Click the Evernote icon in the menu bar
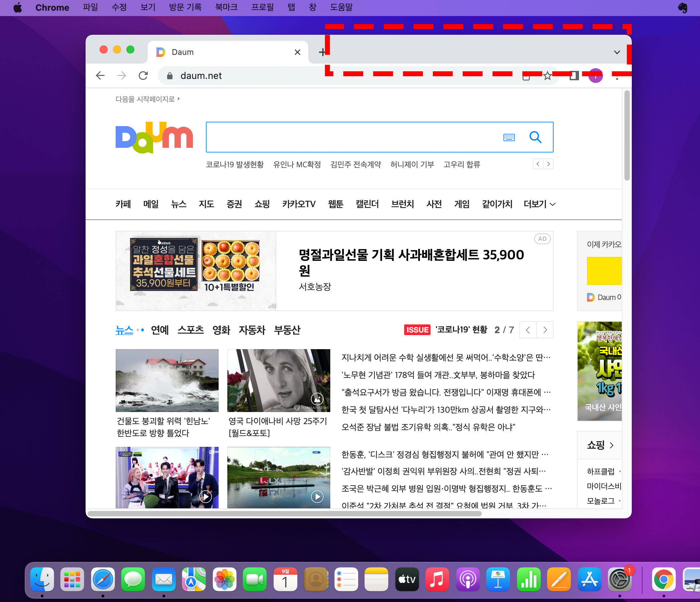Image resolution: width=700 pixels, height=602 pixels. (683, 7)
